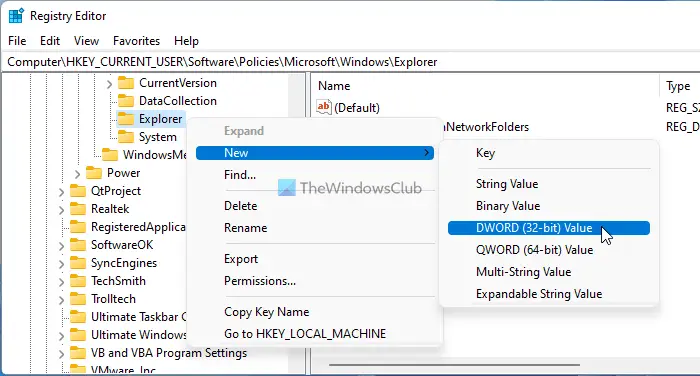Click the CurrentVersion folder icon

126,83
